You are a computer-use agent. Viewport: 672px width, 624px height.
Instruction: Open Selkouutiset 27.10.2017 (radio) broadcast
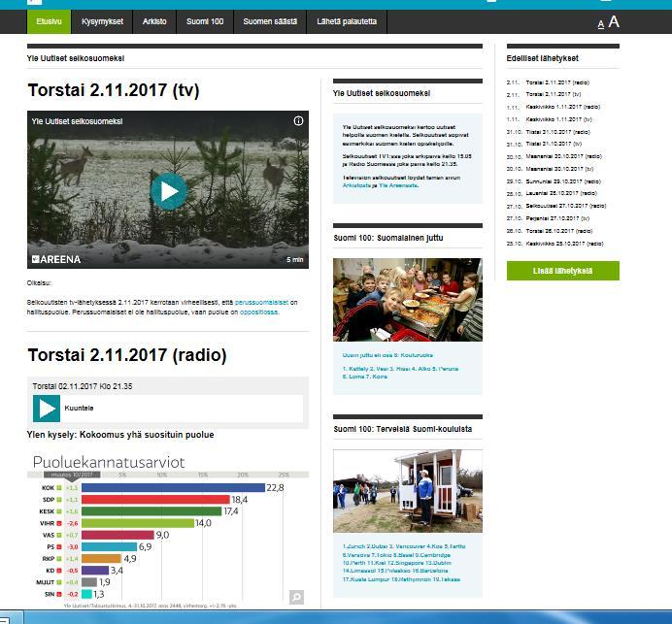coord(566,206)
